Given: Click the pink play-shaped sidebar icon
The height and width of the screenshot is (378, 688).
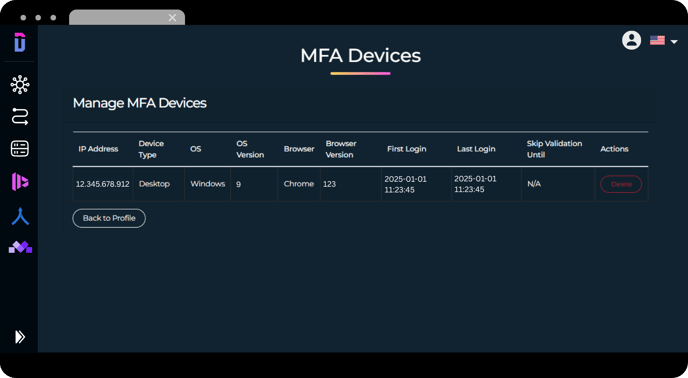Looking at the screenshot, I should [x=20, y=182].
